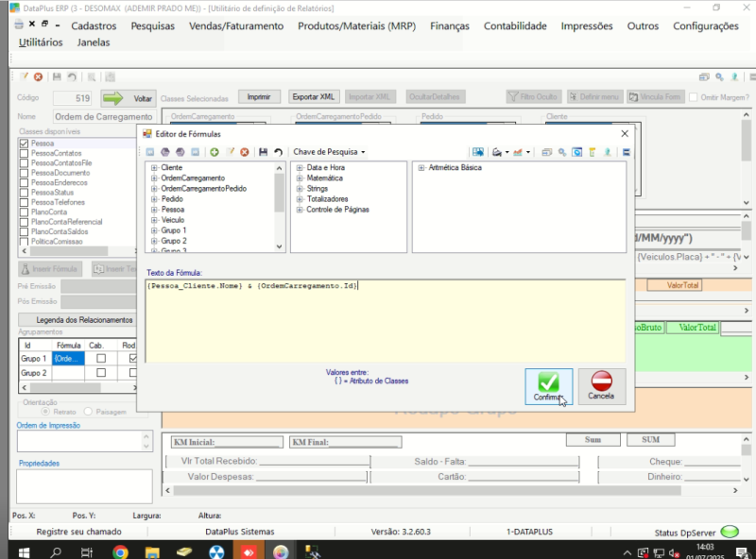Expand the Totalizadores functions node
This screenshot has width=756, height=559.
coord(300,199)
